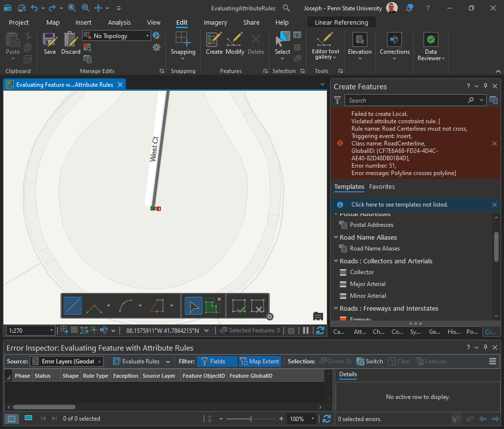
Task: Click the Finish sketch checkmark tool
Action: 239,306
